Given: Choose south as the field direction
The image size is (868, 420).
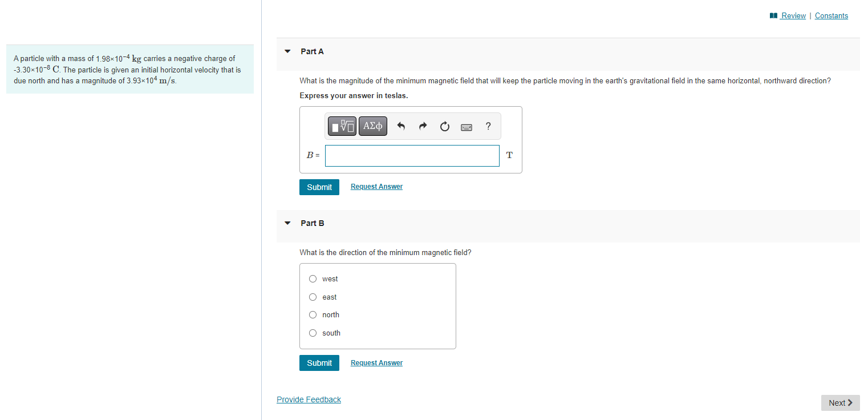Looking at the screenshot, I should pyautogui.click(x=313, y=333).
